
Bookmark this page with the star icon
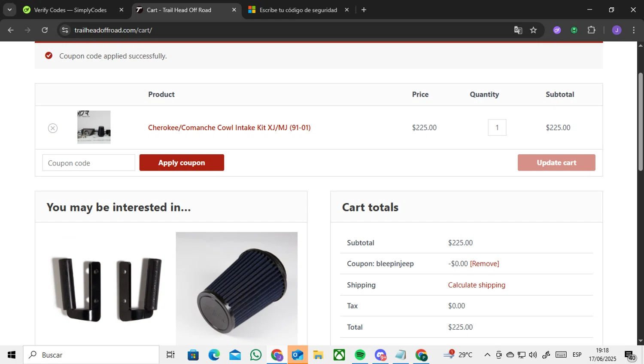coord(533,30)
